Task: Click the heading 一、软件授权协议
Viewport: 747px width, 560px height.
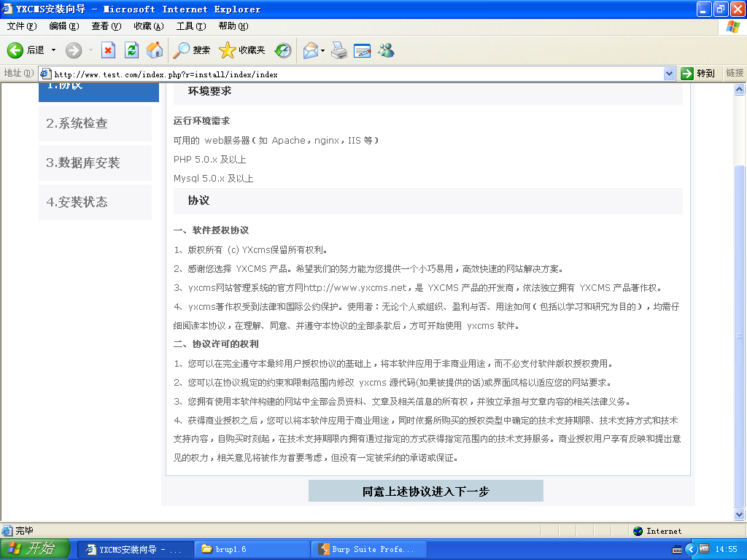Action: (211, 230)
